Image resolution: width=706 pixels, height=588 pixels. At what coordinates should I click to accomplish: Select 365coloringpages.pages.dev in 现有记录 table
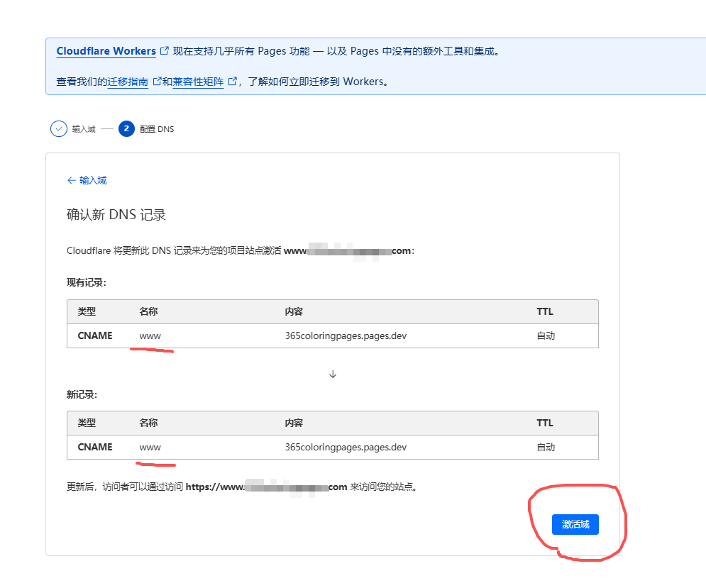(346, 335)
